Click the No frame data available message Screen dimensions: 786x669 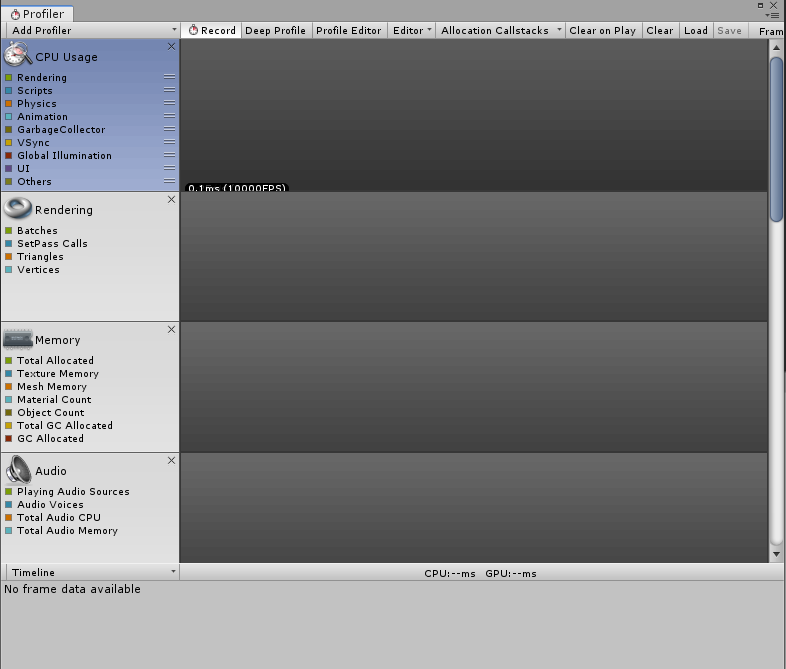72,589
